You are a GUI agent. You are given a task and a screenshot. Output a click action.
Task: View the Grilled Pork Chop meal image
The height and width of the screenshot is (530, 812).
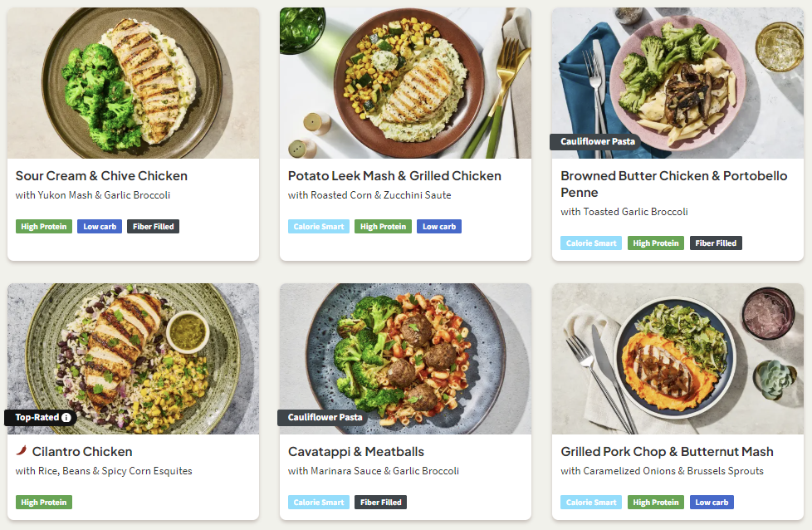click(x=677, y=359)
